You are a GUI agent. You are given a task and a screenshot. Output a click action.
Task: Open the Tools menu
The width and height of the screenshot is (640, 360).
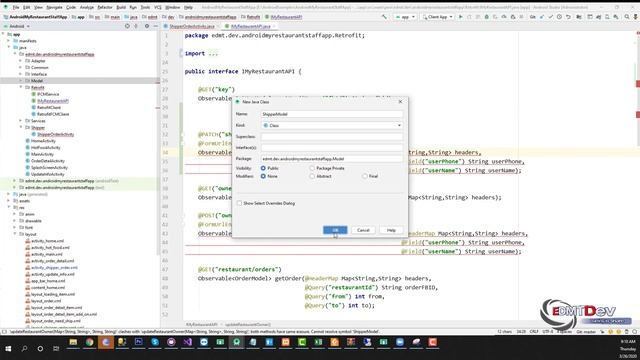click(x=145, y=7)
